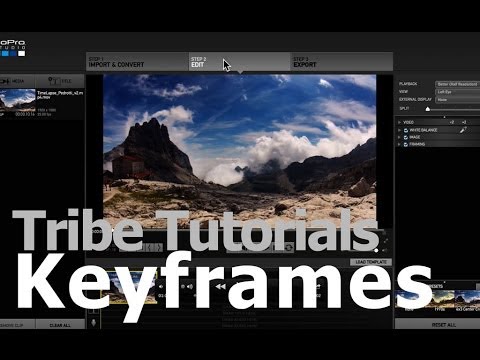Image resolution: width=480 pixels, height=360 pixels.
Task: Expand the Image section
Action: [x=399, y=137]
